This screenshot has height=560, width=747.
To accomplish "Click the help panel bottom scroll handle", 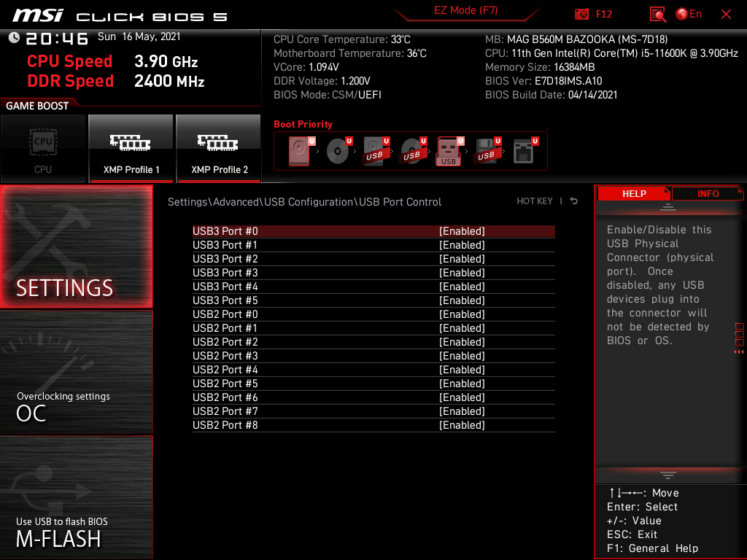I will coord(668,475).
